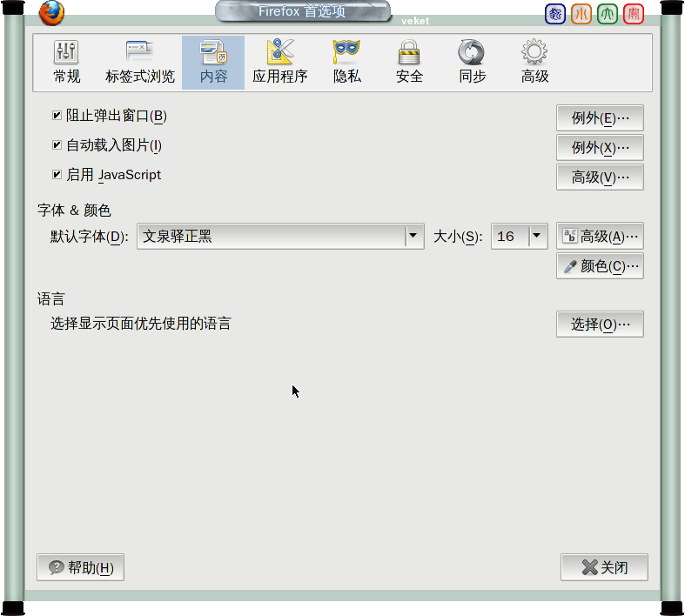Open fonts 高级(A) advanced dialog

pos(600,236)
